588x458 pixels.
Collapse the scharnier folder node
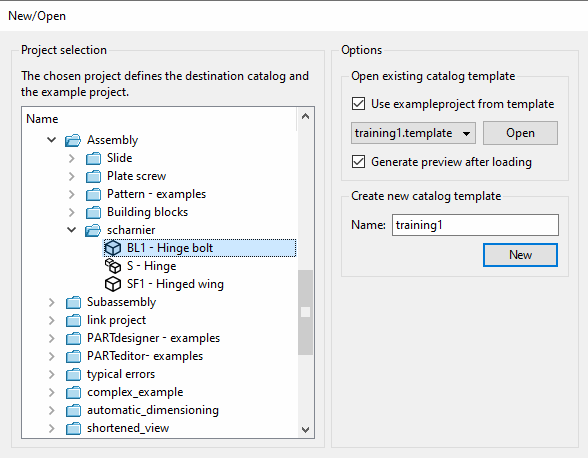tap(71, 230)
